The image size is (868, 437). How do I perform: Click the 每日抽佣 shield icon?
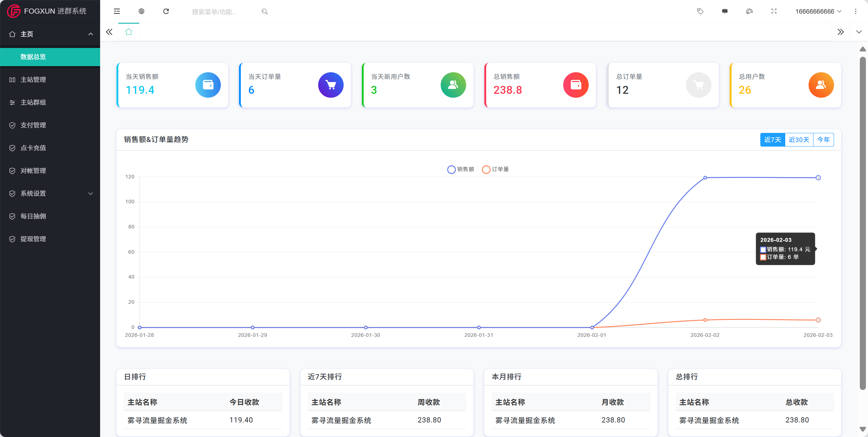[x=12, y=216]
